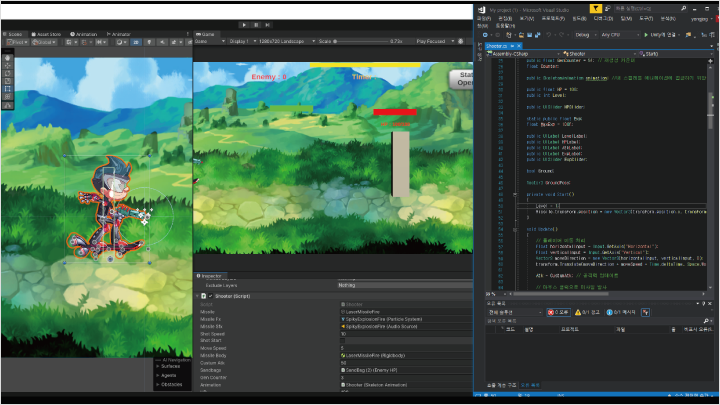Open the Debug menu (디버그) in Visual Studio
The image size is (720, 405).
(x=603, y=19)
